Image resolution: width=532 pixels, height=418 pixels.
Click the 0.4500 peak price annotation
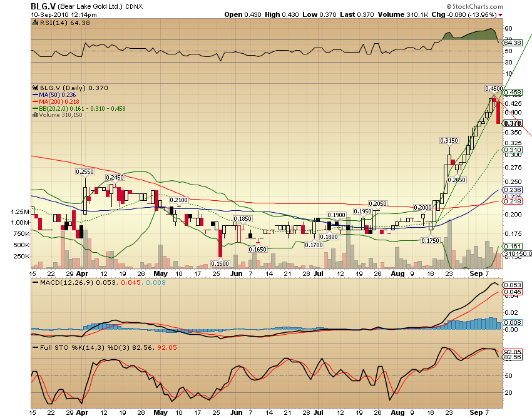pos(494,89)
